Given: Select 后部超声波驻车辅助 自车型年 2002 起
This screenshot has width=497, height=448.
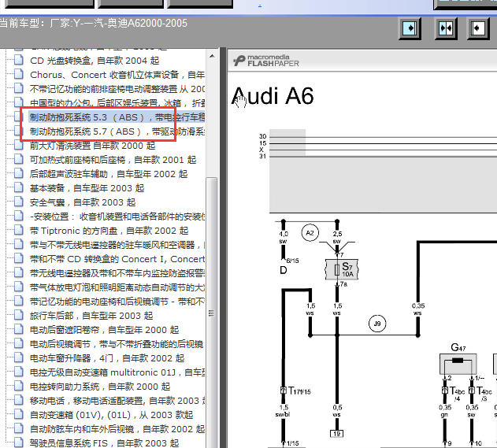Looking at the screenshot, I should click(109, 174).
